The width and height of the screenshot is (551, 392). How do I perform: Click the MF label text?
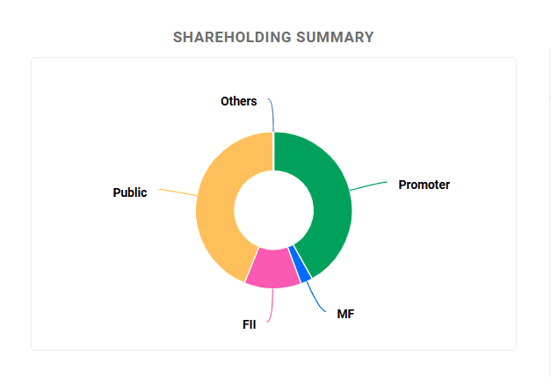(345, 314)
